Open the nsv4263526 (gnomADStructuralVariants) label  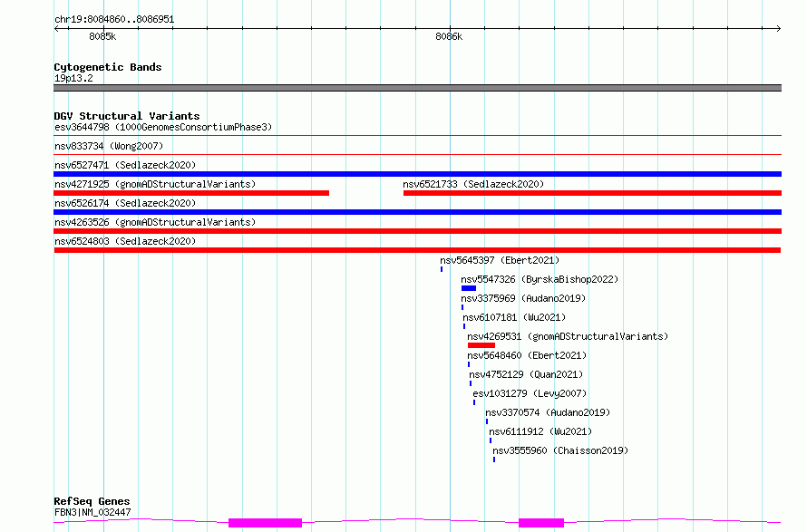(x=155, y=222)
